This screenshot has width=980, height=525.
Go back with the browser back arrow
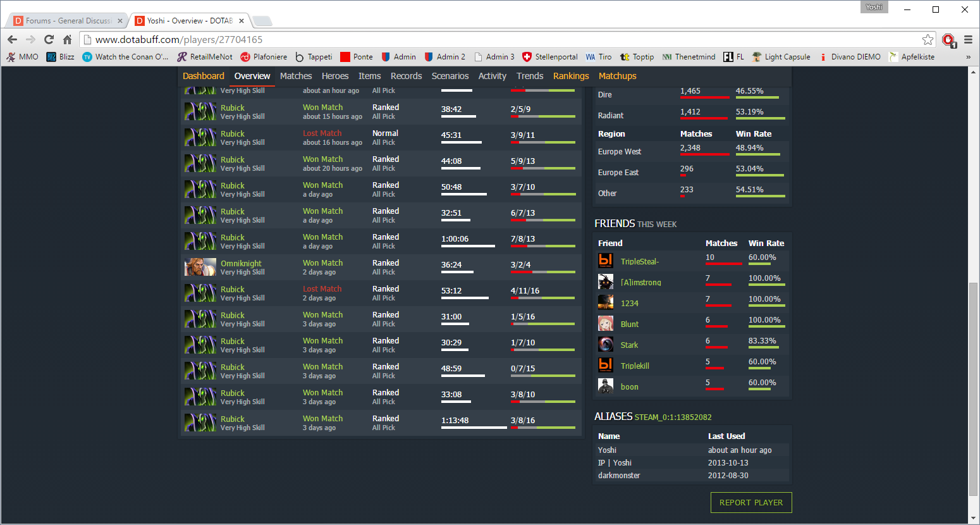[x=12, y=39]
